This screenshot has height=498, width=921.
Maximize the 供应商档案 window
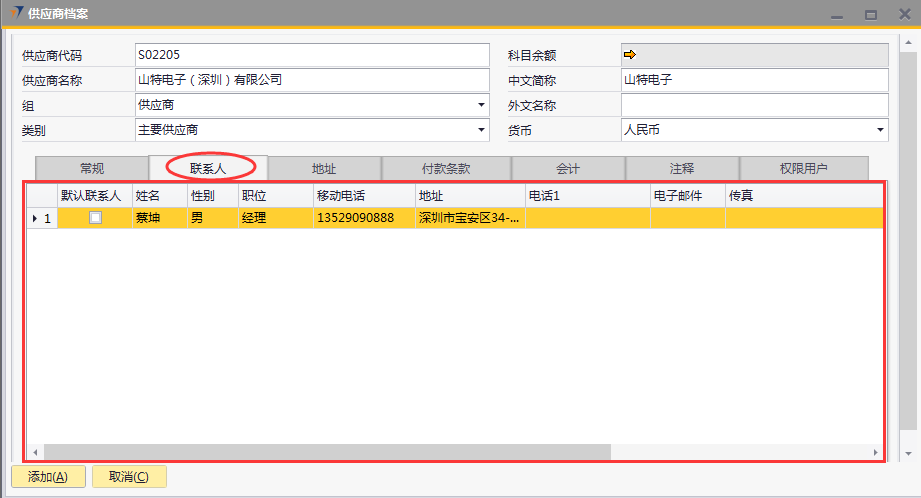click(870, 14)
